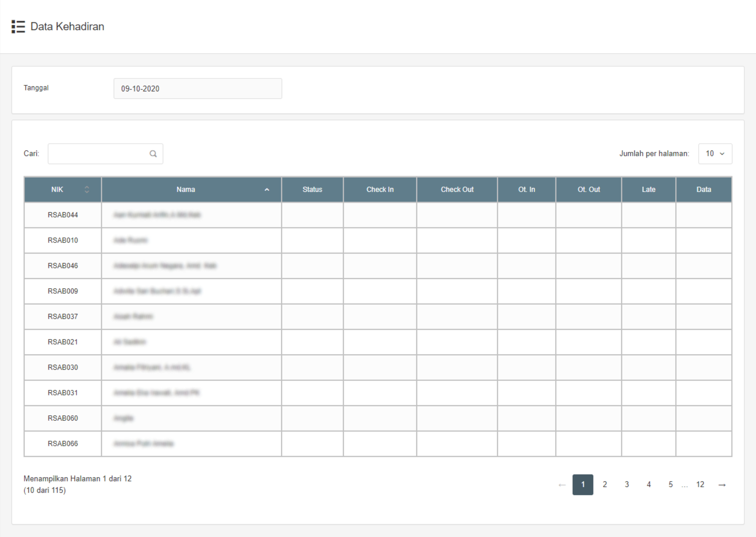Click the search magnifier icon in Cari field
This screenshot has height=537, width=756.
[153, 154]
